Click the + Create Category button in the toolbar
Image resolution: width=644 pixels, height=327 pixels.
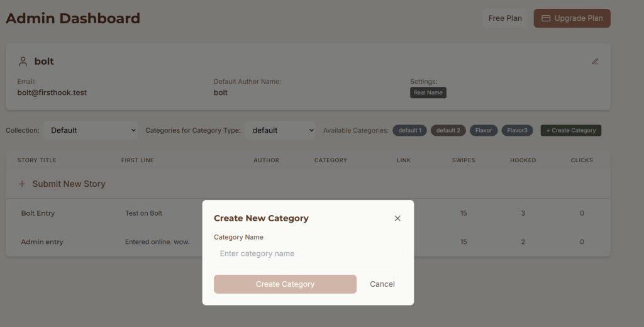[x=570, y=130]
